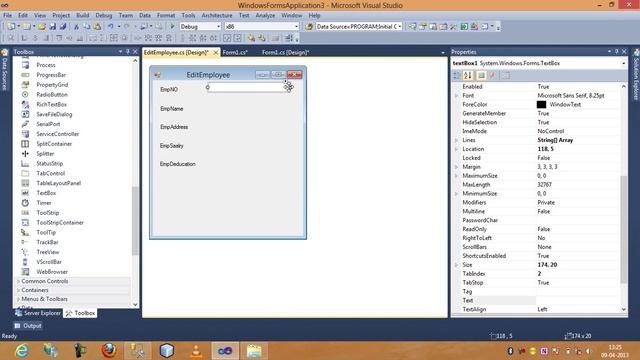640x360 pixels.
Task: Select the Timer control in Toolbox
Action: [x=44, y=203]
